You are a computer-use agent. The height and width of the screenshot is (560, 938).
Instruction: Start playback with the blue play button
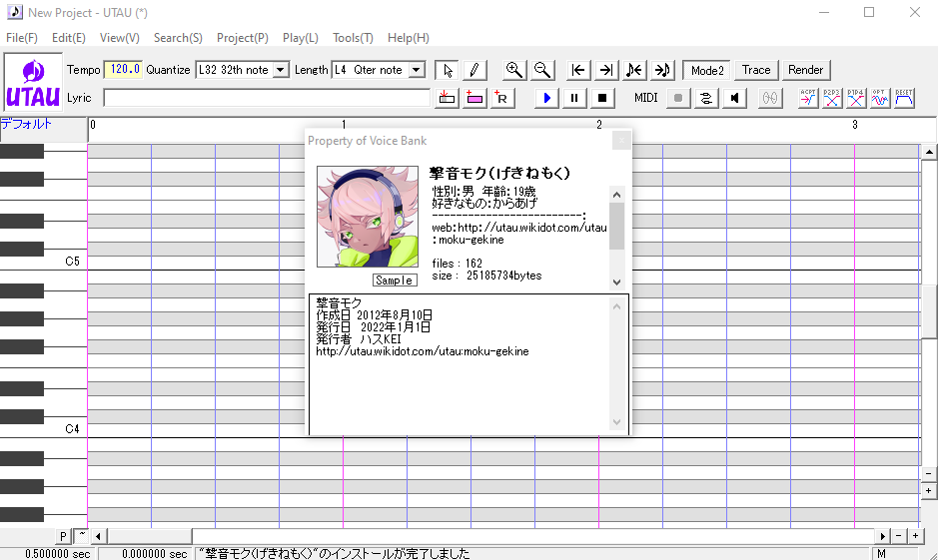point(546,98)
